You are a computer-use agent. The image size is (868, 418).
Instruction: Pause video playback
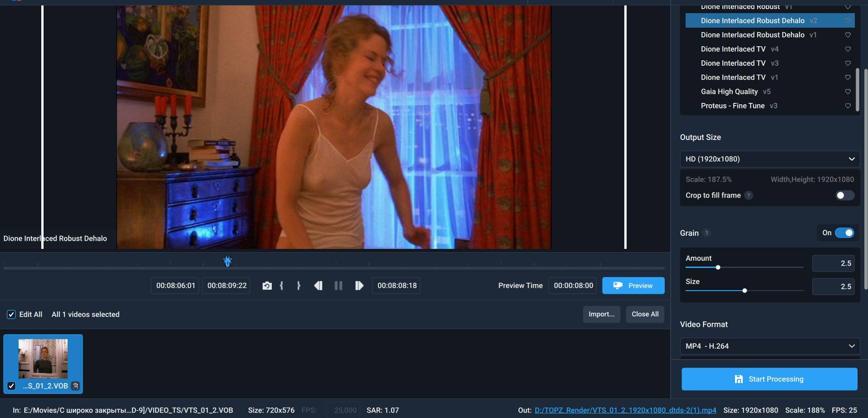tap(338, 286)
